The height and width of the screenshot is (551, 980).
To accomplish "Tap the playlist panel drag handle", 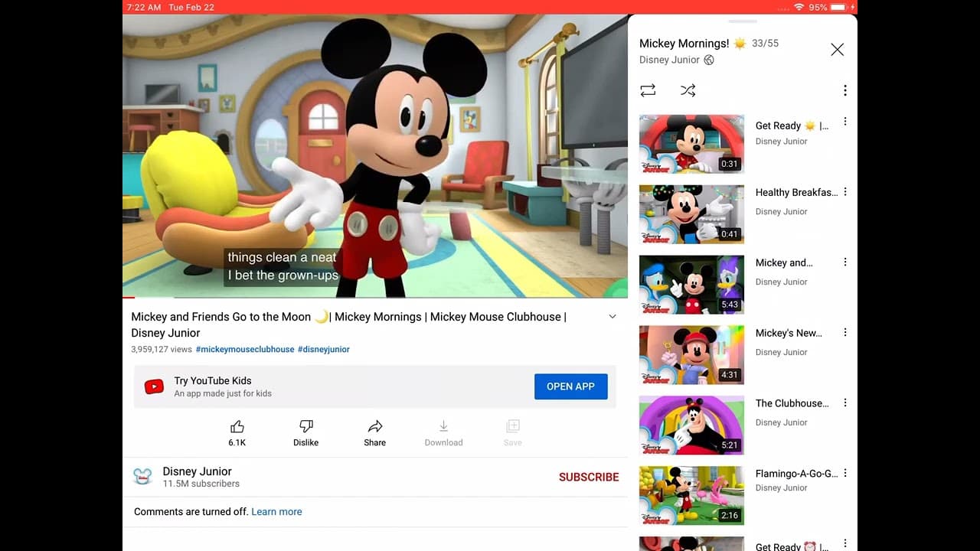I will click(x=742, y=21).
